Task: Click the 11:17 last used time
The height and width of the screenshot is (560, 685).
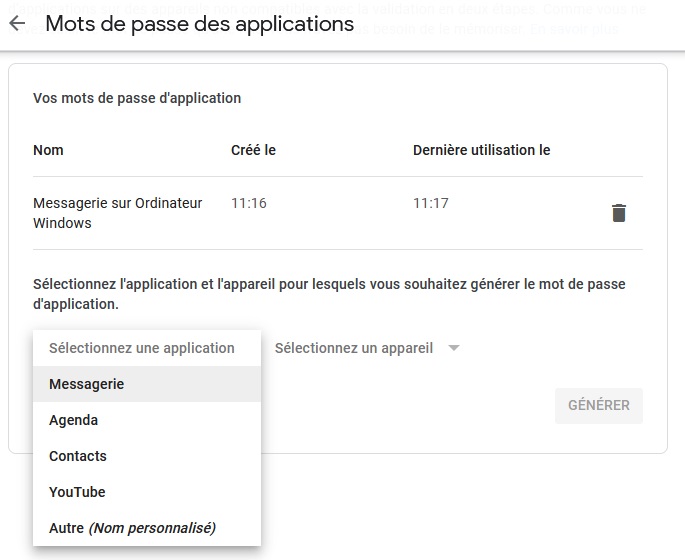Action: 431,203
